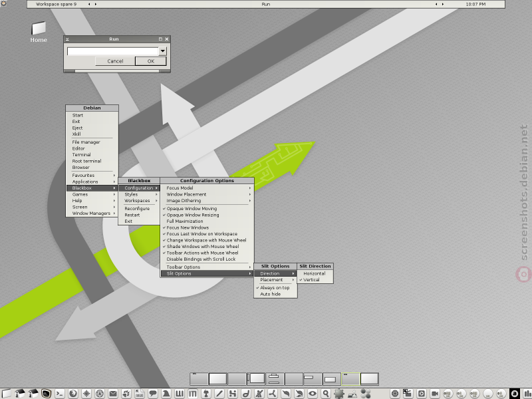Open the four-circles cluster icon in the dock
This screenshot has height=399, width=532.
click(x=365, y=394)
